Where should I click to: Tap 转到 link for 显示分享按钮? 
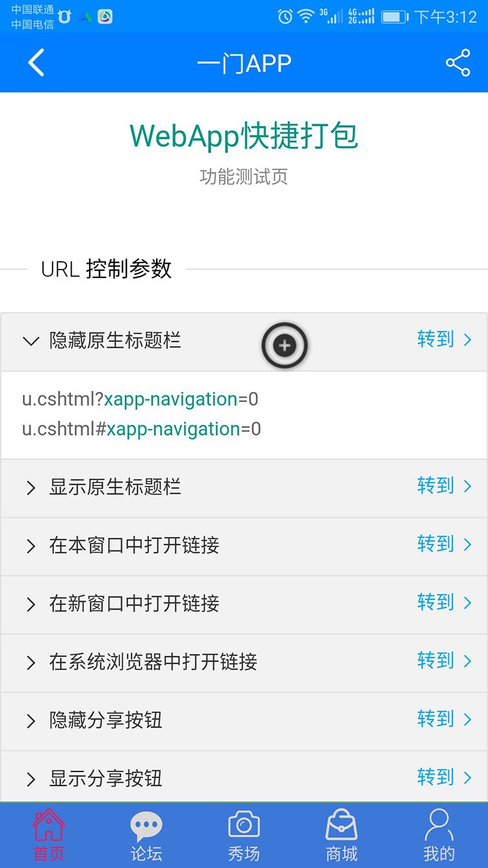pos(444,777)
